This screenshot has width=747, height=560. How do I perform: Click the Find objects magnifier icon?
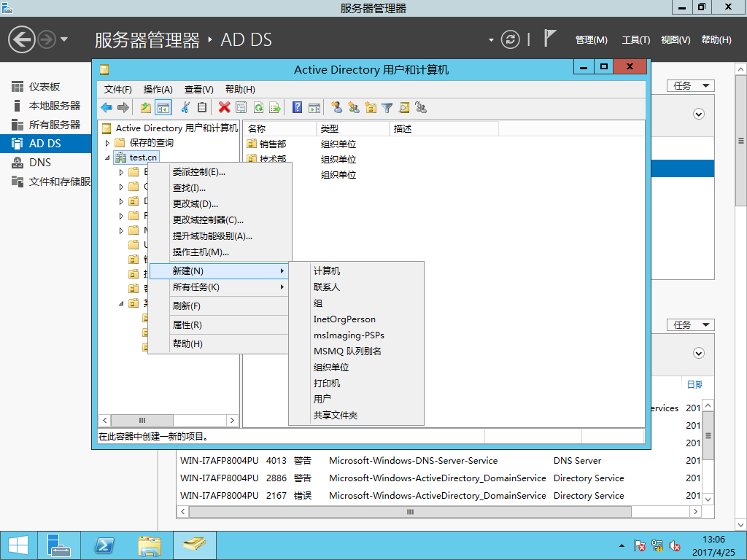(404, 108)
